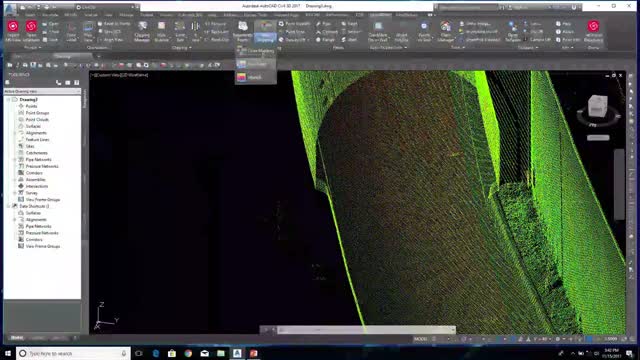Select the Points icon in Toolspace tree
640x360 pixels.
(21, 106)
